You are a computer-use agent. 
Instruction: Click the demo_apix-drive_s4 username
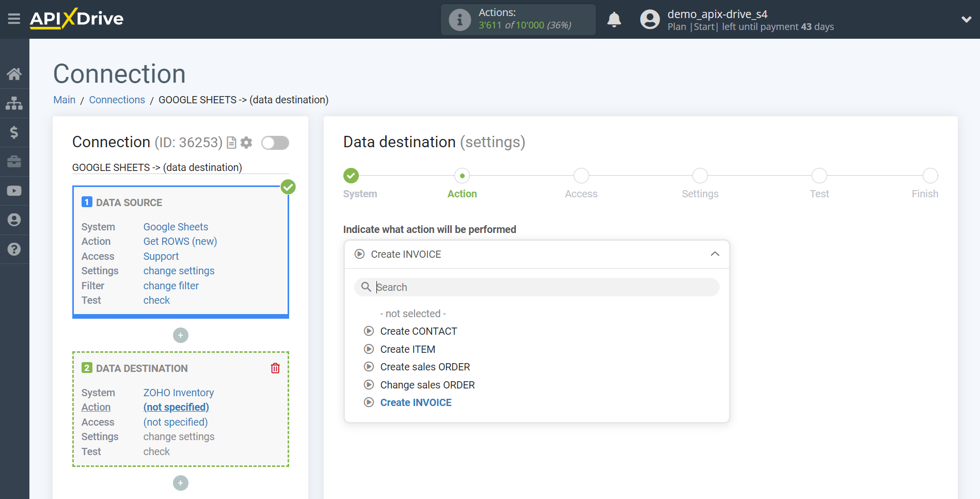click(717, 14)
